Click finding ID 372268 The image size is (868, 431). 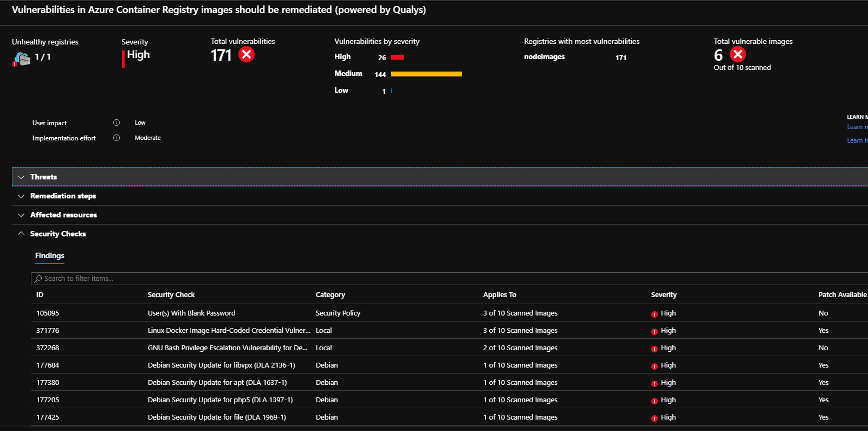coord(48,348)
